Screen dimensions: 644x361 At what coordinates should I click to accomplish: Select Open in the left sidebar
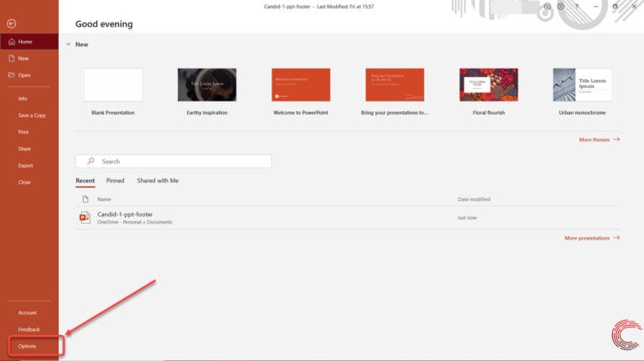(29, 75)
